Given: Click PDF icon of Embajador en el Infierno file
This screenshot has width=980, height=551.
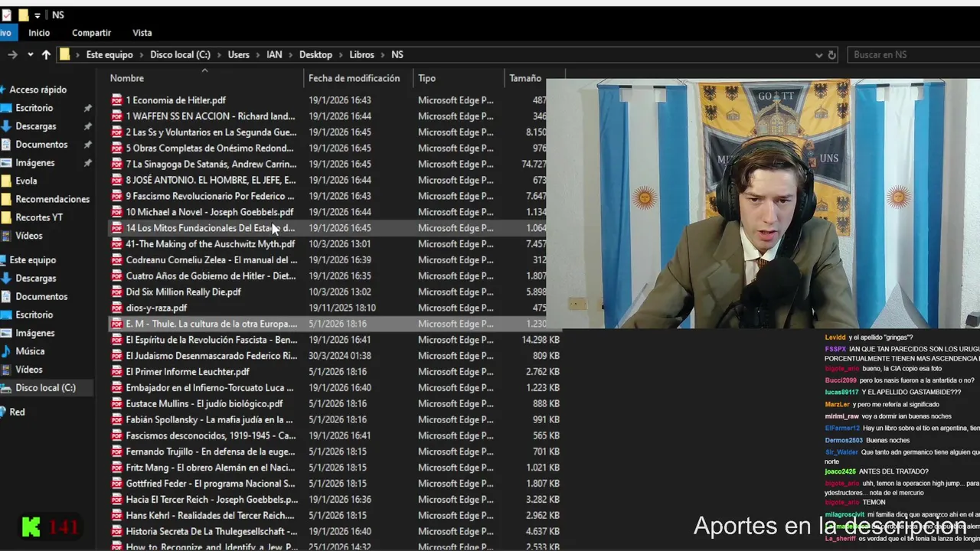Looking at the screenshot, I should [117, 388].
